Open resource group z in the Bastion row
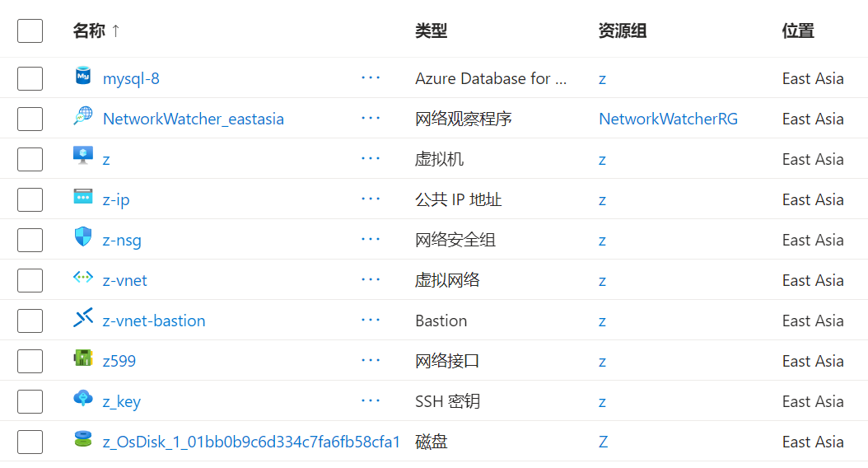This screenshot has width=868, height=468. point(602,322)
